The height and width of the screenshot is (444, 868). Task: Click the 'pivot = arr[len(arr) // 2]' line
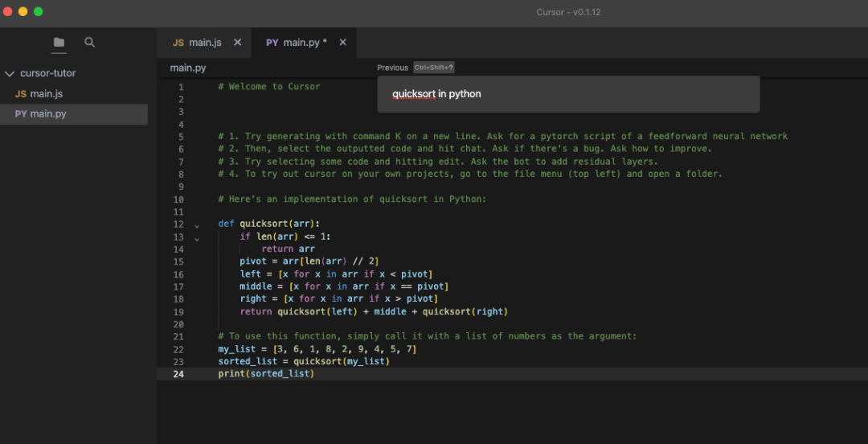click(309, 261)
